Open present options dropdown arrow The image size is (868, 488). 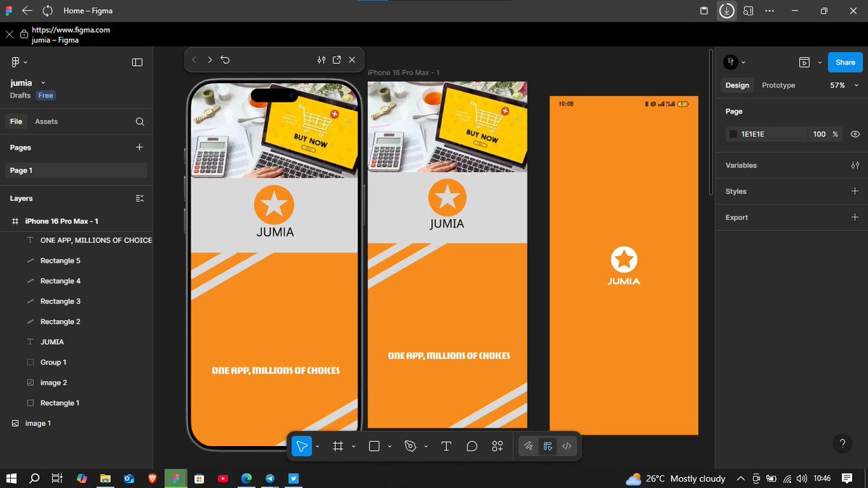tap(820, 62)
